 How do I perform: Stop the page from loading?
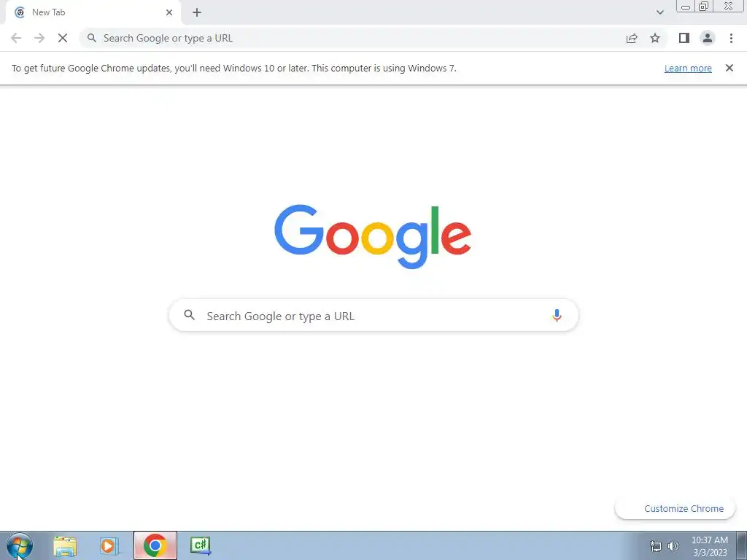(x=63, y=38)
